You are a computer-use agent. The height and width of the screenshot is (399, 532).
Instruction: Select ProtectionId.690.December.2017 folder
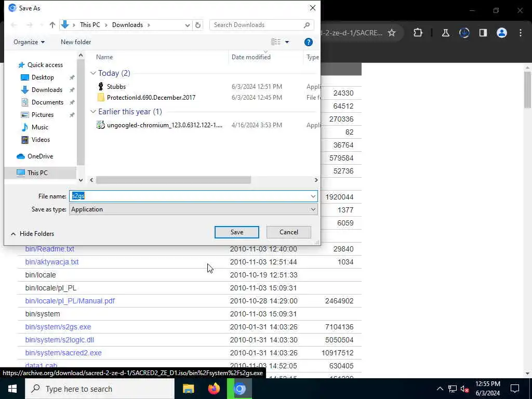[151, 97]
